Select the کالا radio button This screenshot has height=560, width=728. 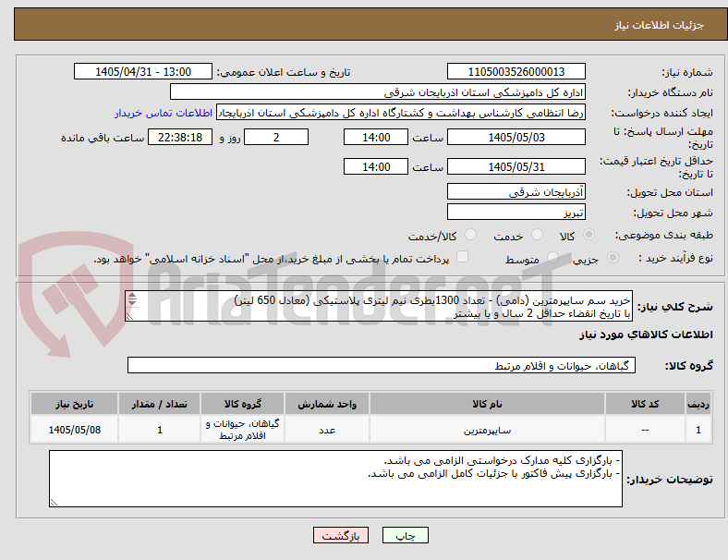pyautogui.click(x=588, y=235)
